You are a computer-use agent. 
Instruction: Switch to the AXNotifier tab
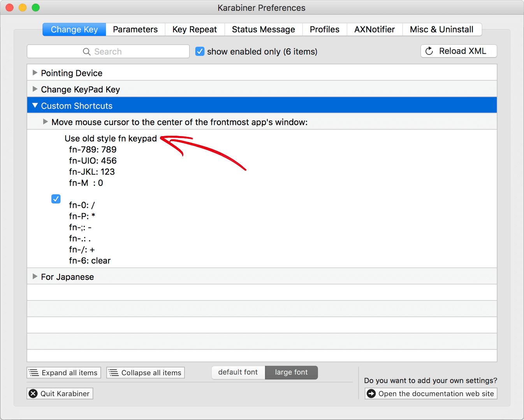pos(375,30)
